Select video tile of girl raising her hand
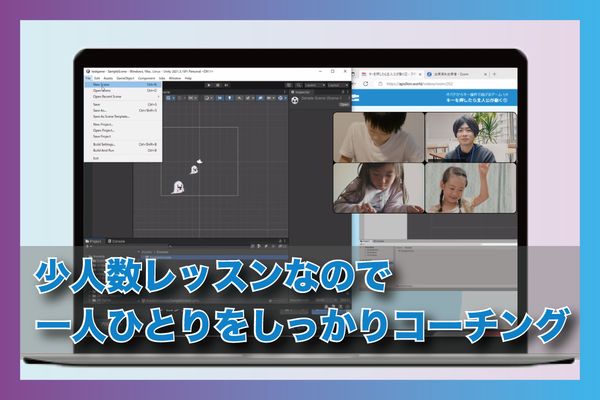The image size is (600, 400). click(x=471, y=188)
